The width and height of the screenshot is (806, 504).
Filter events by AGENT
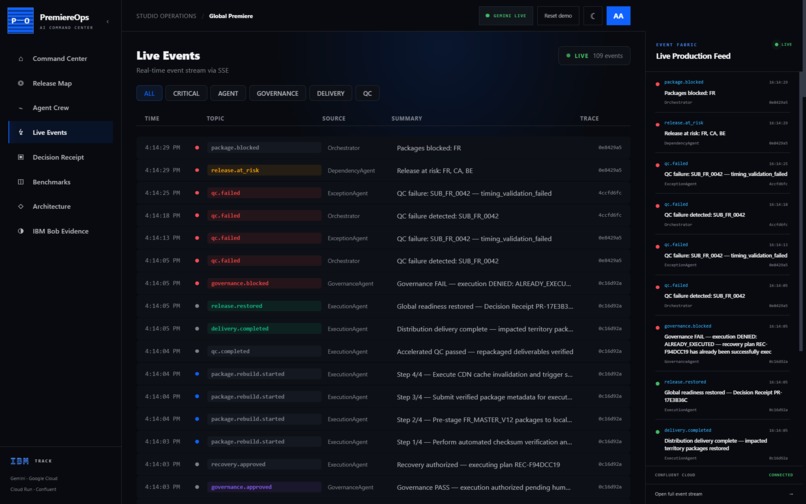[x=228, y=93]
